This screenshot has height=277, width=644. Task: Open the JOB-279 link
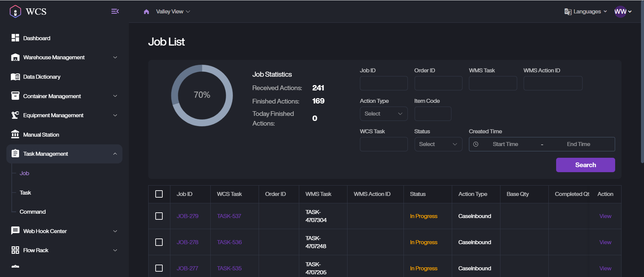[187, 216]
